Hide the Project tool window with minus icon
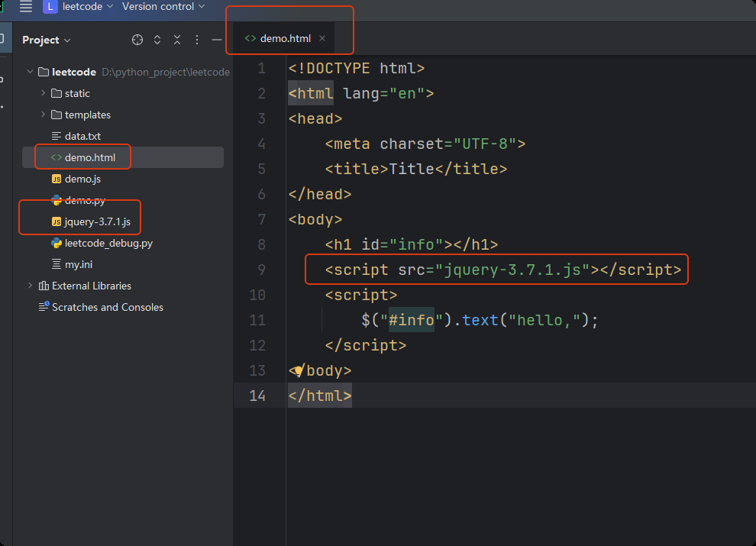The height and width of the screenshot is (546, 756). [217, 40]
